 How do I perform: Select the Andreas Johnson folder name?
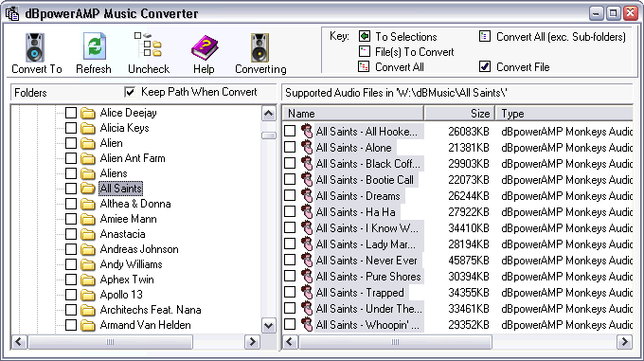pyautogui.click(x=139, y=249)
